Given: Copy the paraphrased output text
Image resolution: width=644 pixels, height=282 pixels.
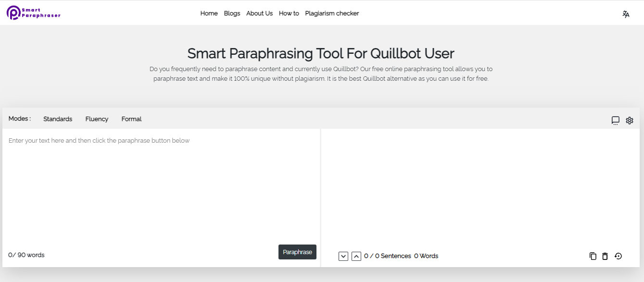Looking at the screenshot, I should coord(593,256).
